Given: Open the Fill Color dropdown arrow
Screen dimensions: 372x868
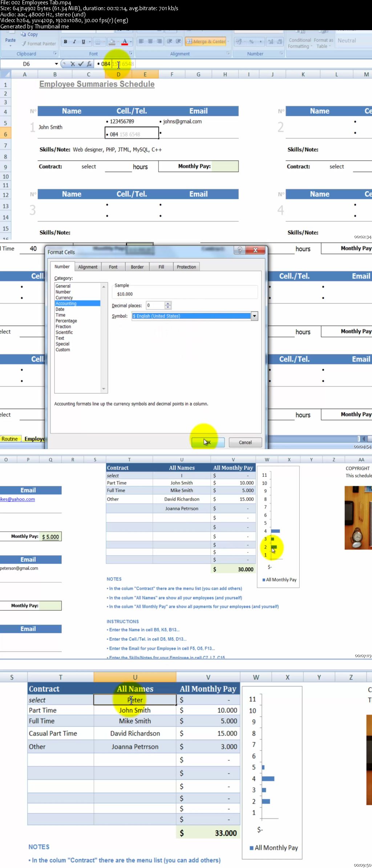Looking at the screenshot, I should [118, 41].
